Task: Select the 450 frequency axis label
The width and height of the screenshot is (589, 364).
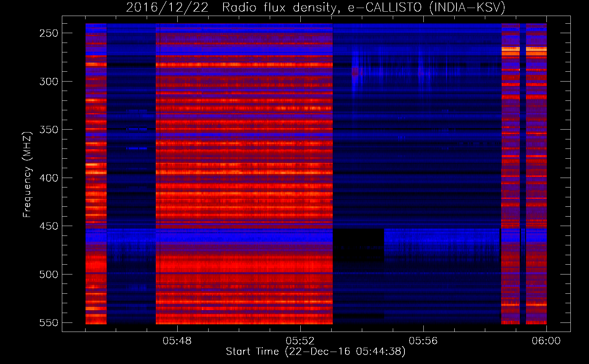Action: pyautogui.click(x=49, y=226)
